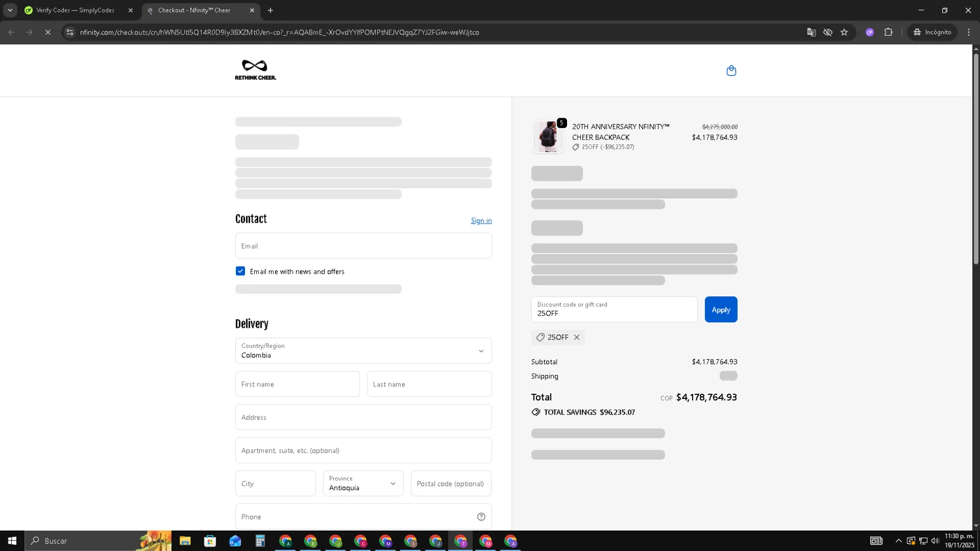Open the taskbar clock and date
The image size is (980, 551).
pyautogui.click(x=959, y=541)
